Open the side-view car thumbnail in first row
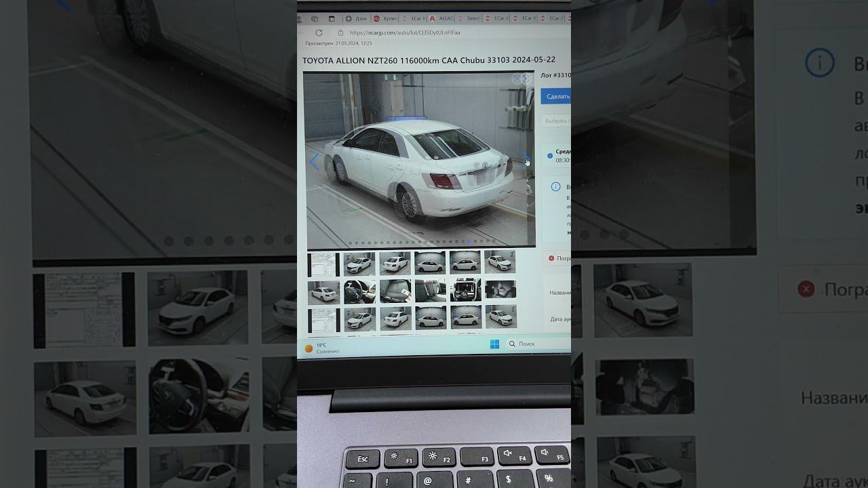Viewport: 868px width, 488px height. 465,262
